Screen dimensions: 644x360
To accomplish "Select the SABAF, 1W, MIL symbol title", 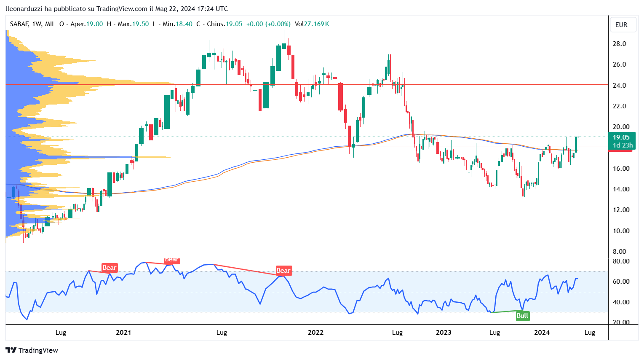I will [x=32, y=24].
